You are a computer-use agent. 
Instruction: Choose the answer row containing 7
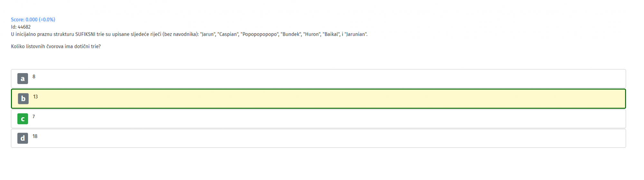click(x=318, y=119)
